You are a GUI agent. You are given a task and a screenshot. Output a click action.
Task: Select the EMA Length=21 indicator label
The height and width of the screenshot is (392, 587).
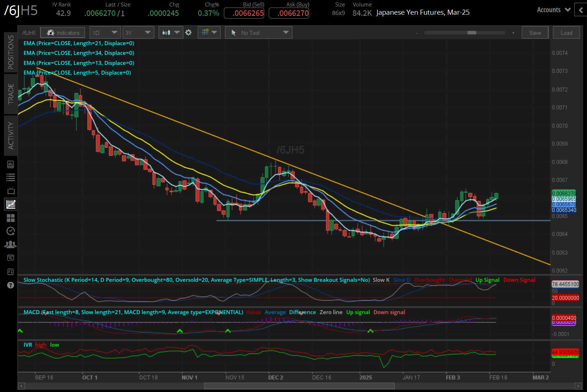tap(79, 43)
